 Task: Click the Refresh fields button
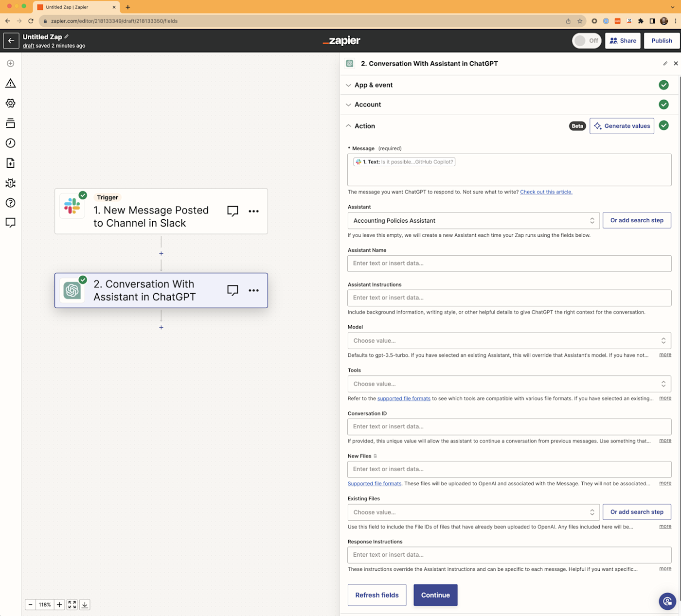(377, 595)
